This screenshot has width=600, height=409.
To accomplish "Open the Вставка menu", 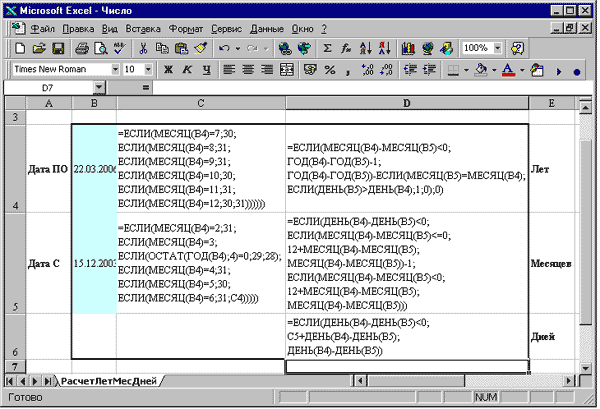I will [x=143, y=29].
